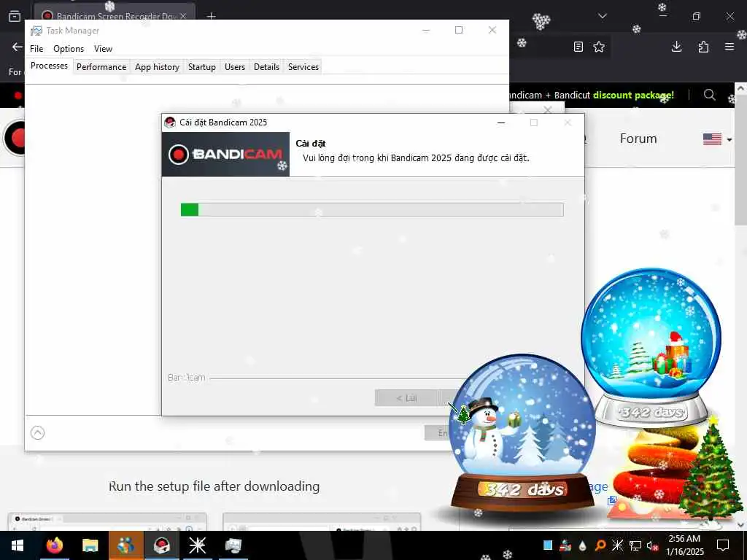List all Firefox tabs with chevron
Screen dimensions: 747x560
pos(602,16)
